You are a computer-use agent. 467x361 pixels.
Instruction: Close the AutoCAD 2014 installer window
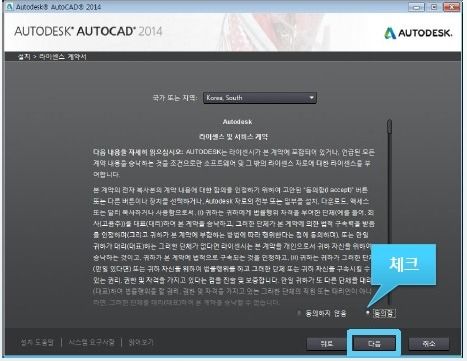(x=452, y=7)
